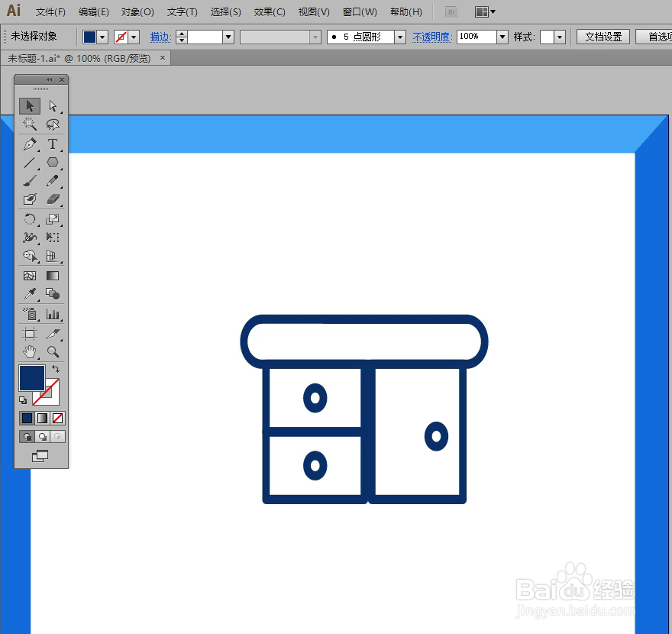Viewport: 672px width, 634px height.
Task: Select the Rotate tool
Action: pos(30,219)
